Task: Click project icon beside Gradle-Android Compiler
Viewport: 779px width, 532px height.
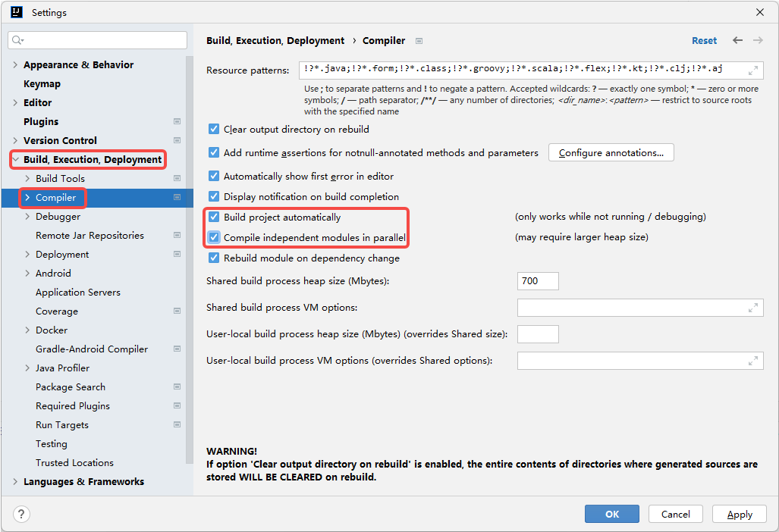Action: pyautogui.click(x=177, y=349)
